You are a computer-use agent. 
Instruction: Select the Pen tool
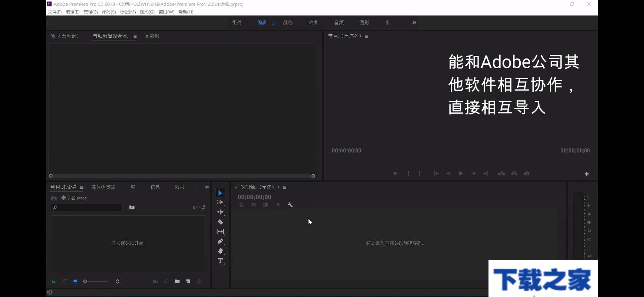click(220, 241)
